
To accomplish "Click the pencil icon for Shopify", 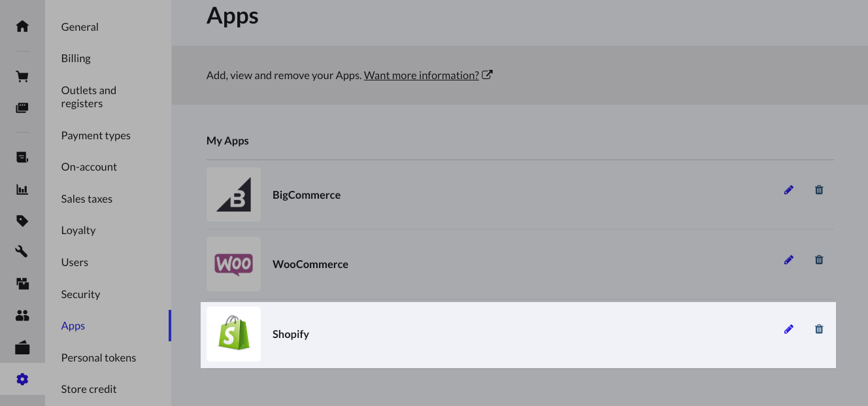I will click(788, 329).
